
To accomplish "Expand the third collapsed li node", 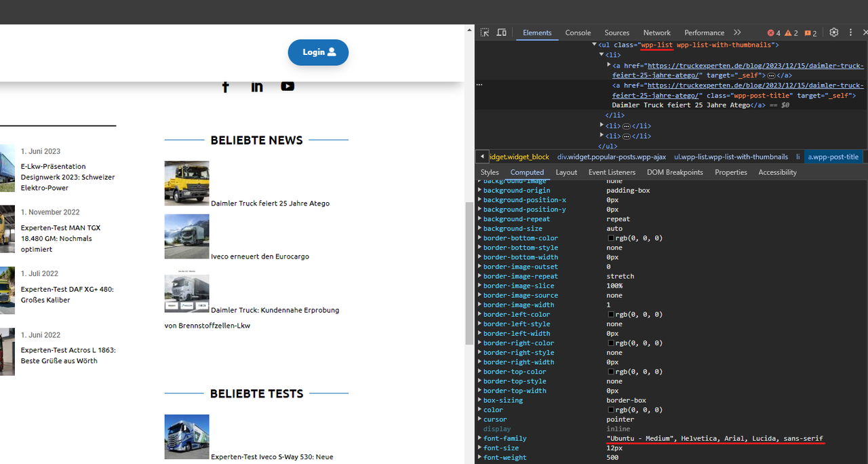I will pos(601,136).
